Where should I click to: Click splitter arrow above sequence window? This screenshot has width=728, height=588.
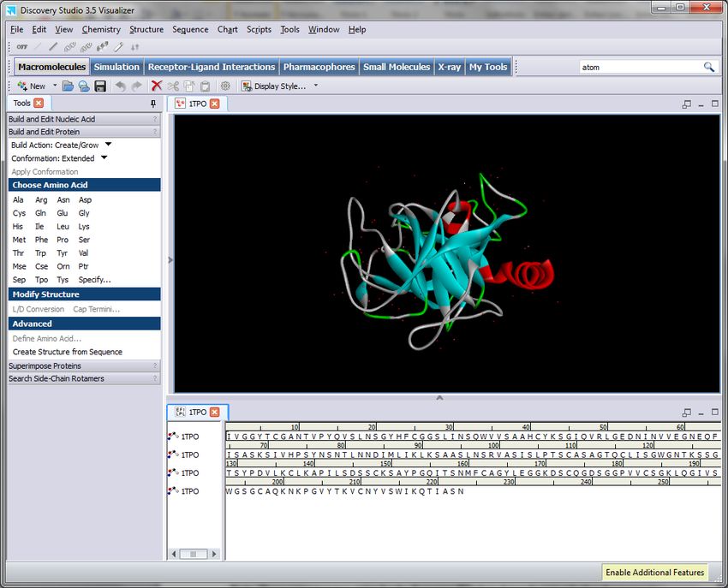439,398
